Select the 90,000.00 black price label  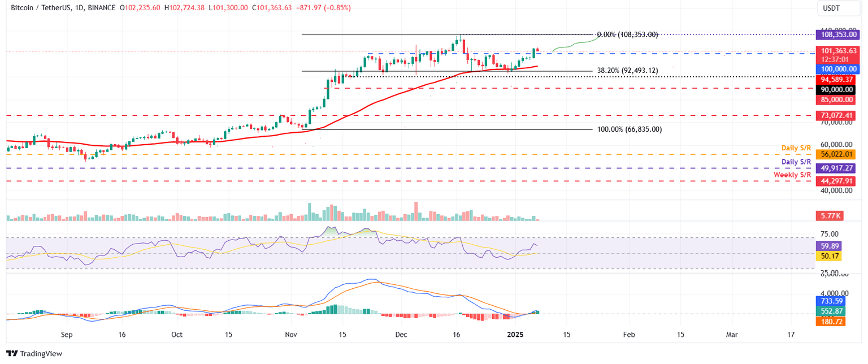[835, 89]
